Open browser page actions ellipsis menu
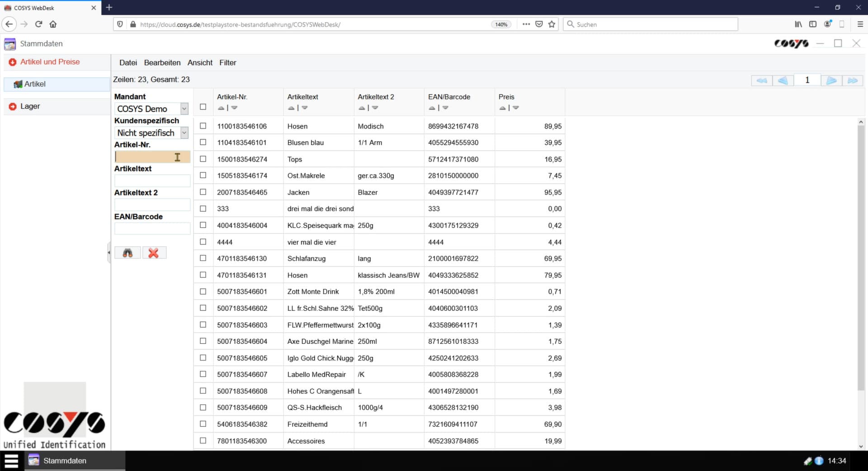The height and width of the screenshot is (471, 868). click(526, 24)
